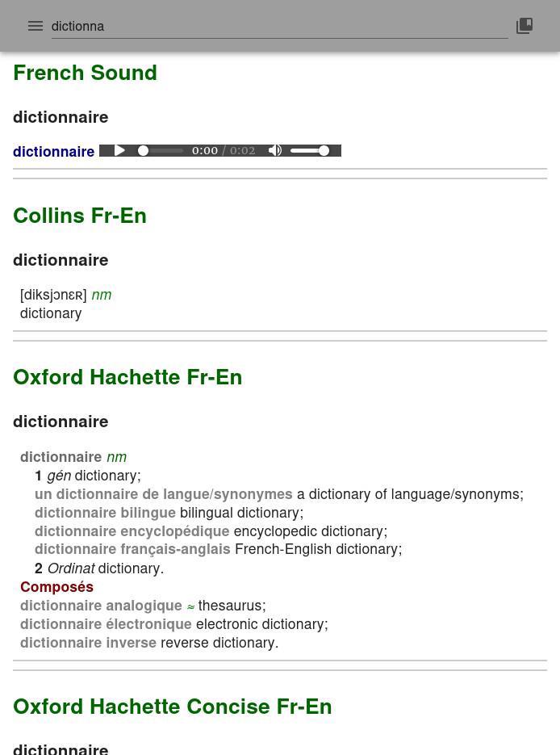
Task: Click the 'Composés' red label
Action: tap(56, 587)
